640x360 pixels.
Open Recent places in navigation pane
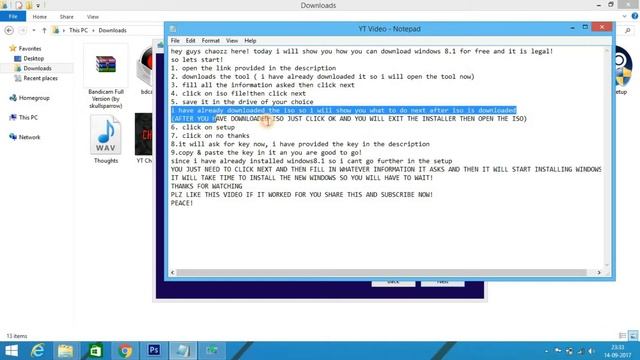[x=40, y=78]
